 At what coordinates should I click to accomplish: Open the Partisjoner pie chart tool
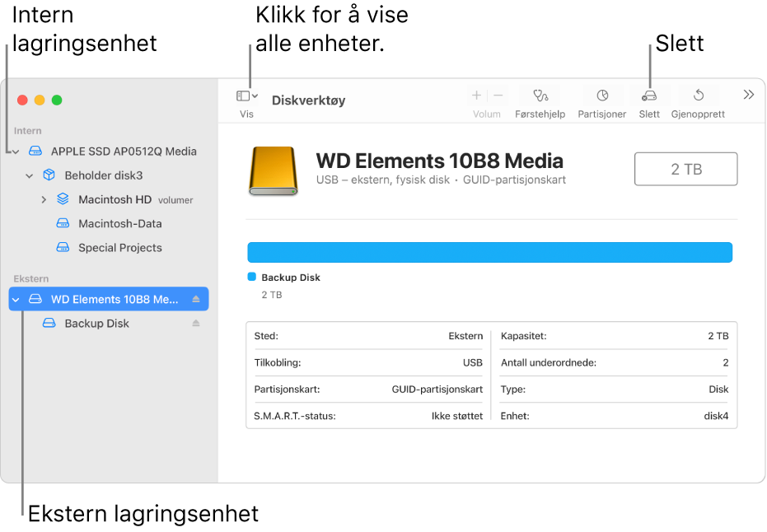coord(602,96)
